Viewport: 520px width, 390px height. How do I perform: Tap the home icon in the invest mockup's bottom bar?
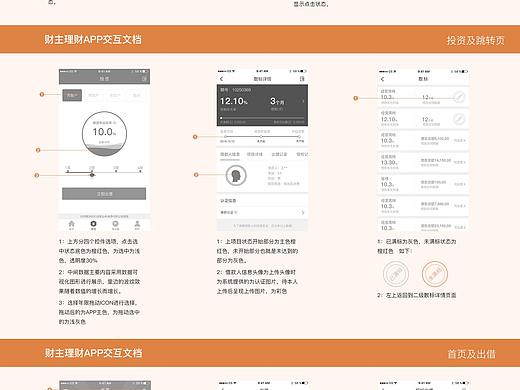[71, 224]
